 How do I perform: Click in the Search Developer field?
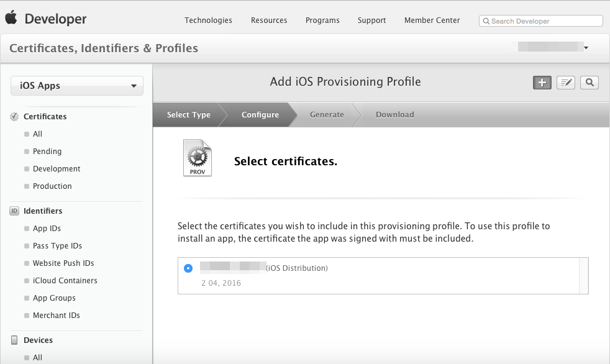[x=541, y=21]
